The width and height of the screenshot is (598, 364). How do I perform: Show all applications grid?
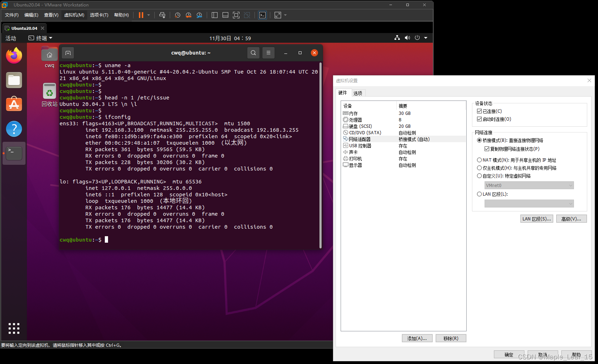(x=14, y=328)
